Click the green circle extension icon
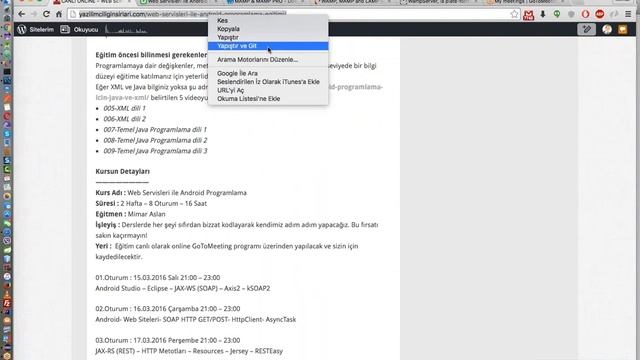 coord(557,14)
